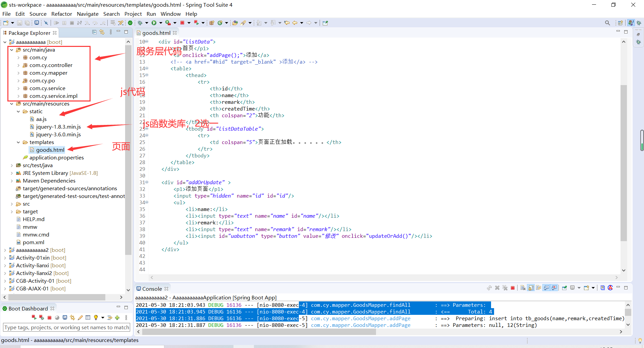Click the Package Explorer horizontal scrollbar
644x348 pixels.
pyautogui.click(x=57, y=297)
